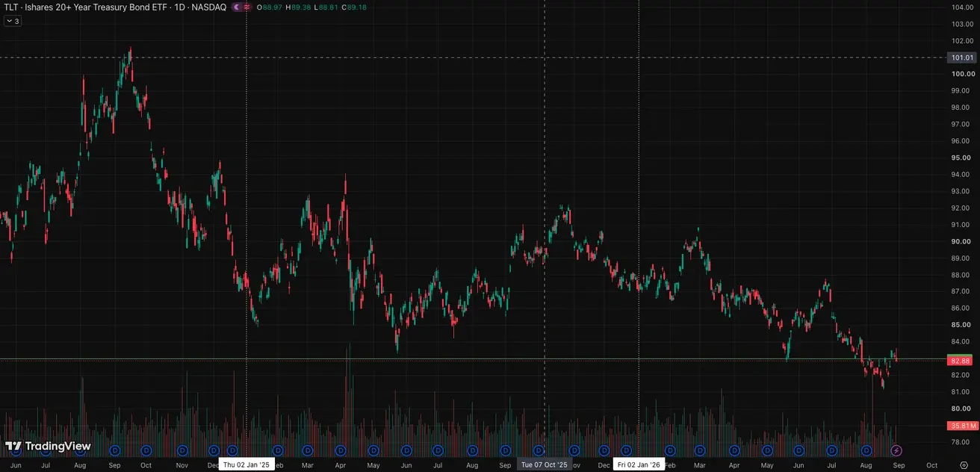Click the L88.81 low value in header
The width and height of the screenshot is (980, 472).
click(x=326, y=7)
